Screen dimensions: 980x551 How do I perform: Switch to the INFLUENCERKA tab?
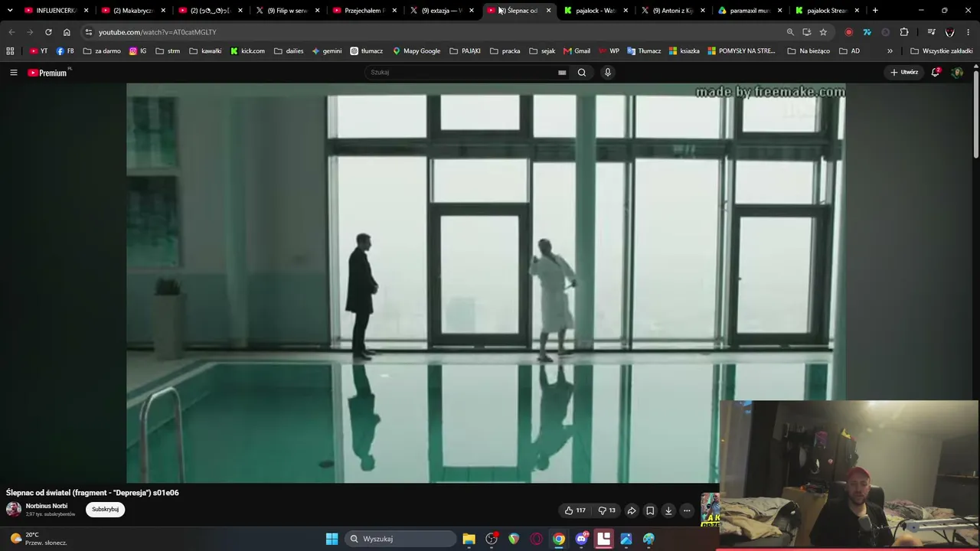[x=56, y=11]
